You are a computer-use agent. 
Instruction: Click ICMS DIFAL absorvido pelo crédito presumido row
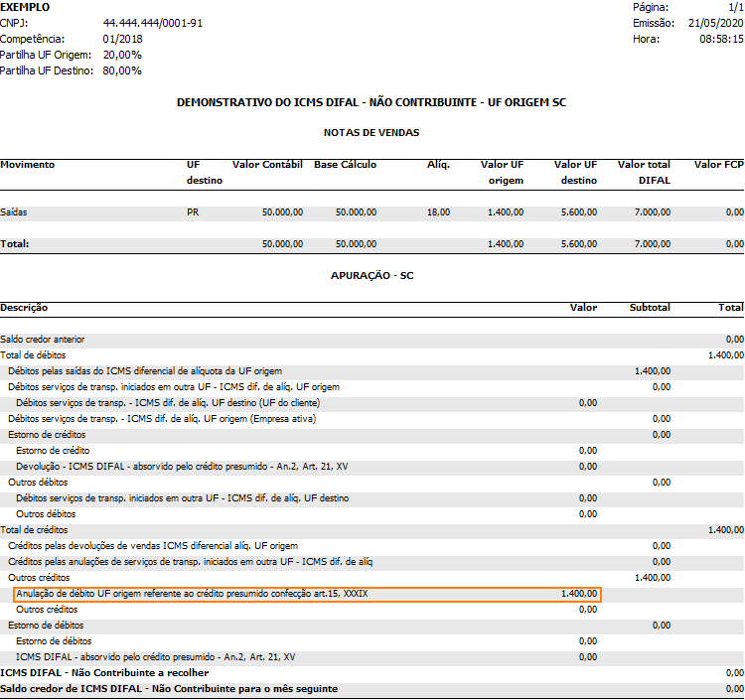(x=372, y=657)
